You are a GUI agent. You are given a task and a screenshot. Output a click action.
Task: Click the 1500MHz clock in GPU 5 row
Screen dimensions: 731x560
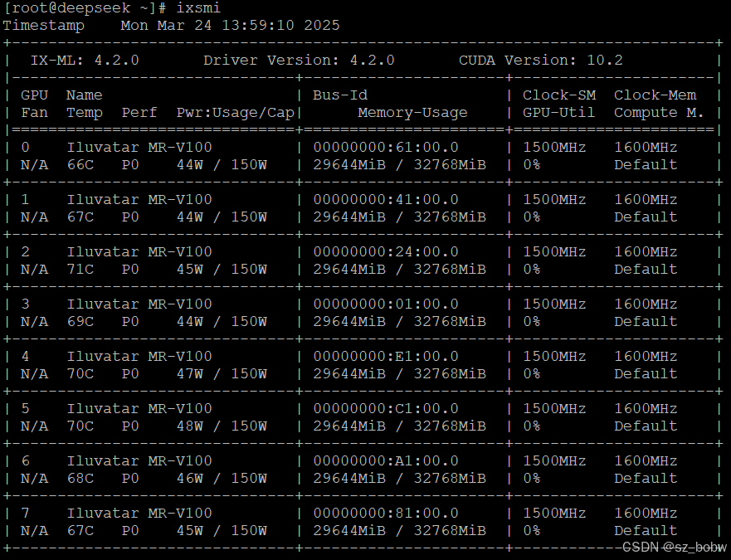(554, 408)
